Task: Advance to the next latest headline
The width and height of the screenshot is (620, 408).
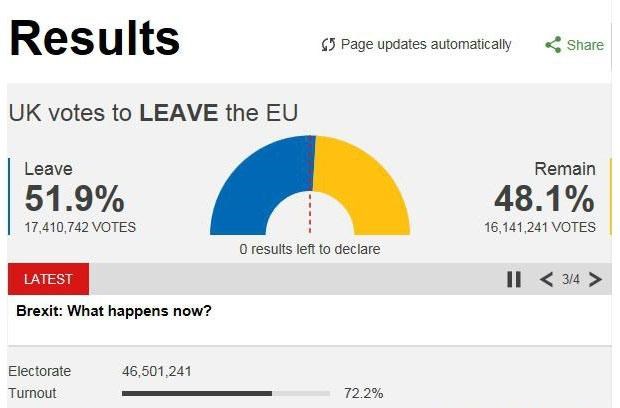Action: [595, 279]
